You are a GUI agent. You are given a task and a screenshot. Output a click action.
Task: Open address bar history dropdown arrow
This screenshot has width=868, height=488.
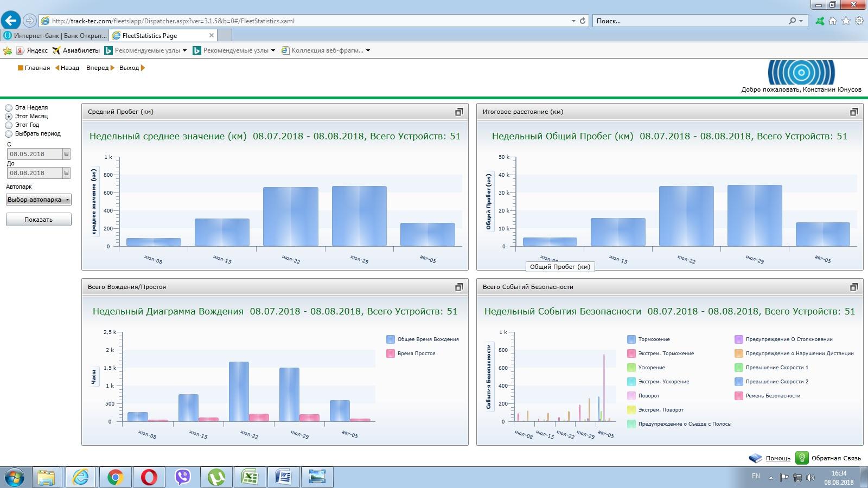tap(573, 21)
